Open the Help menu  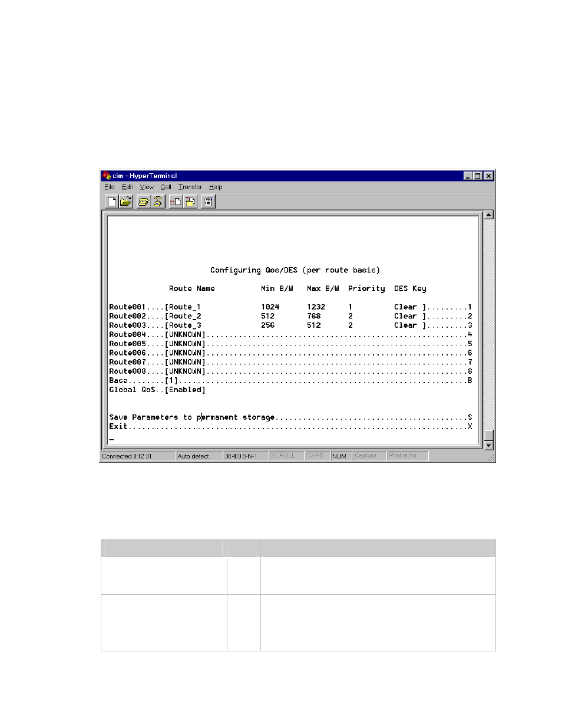[216, 187]
